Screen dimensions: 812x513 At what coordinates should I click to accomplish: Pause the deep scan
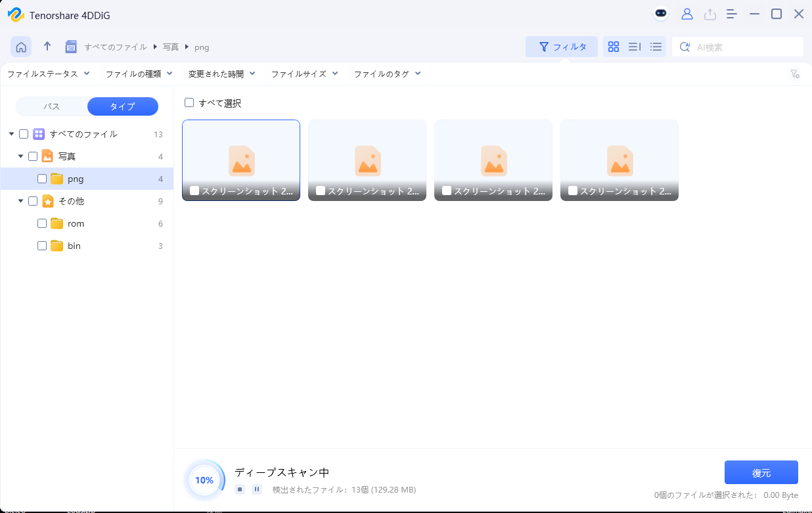pos(257,489)
